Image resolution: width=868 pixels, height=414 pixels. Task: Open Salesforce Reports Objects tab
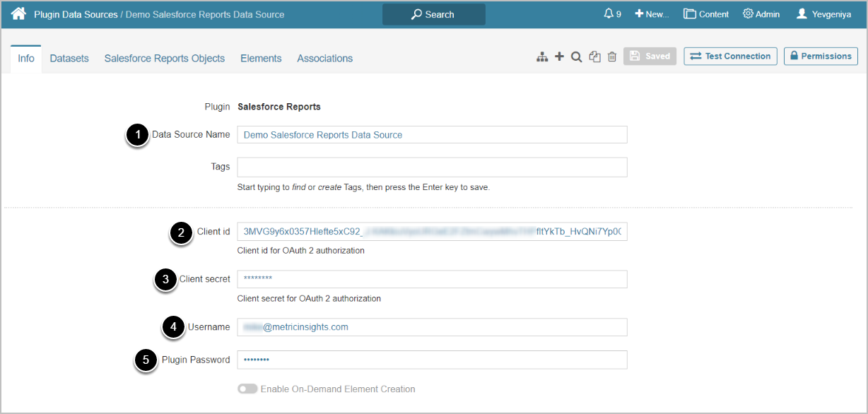pyautogui.click(x=164, y=59)
